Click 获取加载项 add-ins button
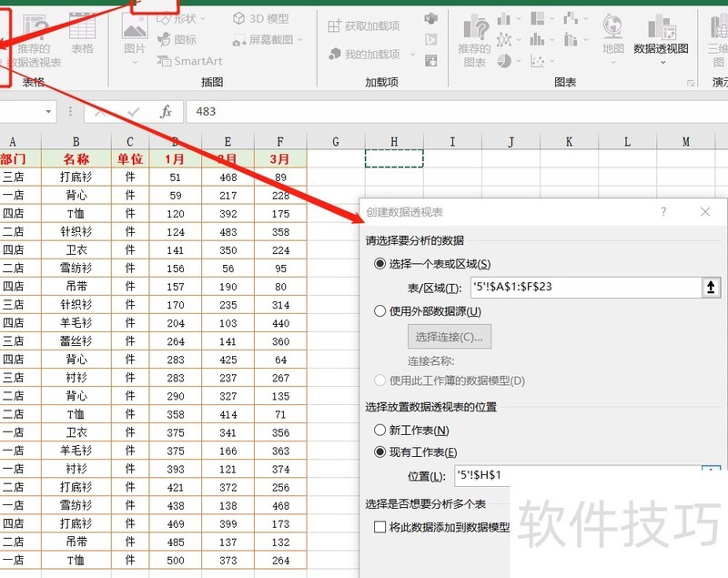 click(x=363, y=26)
